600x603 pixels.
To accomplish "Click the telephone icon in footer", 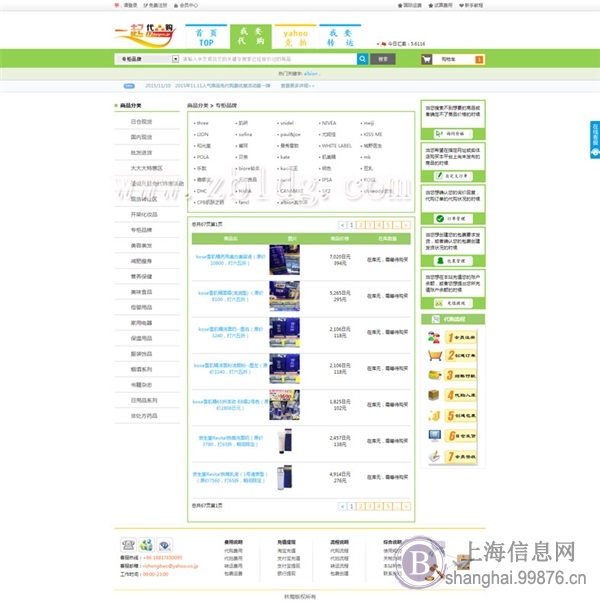I will [x=128, y=545].
